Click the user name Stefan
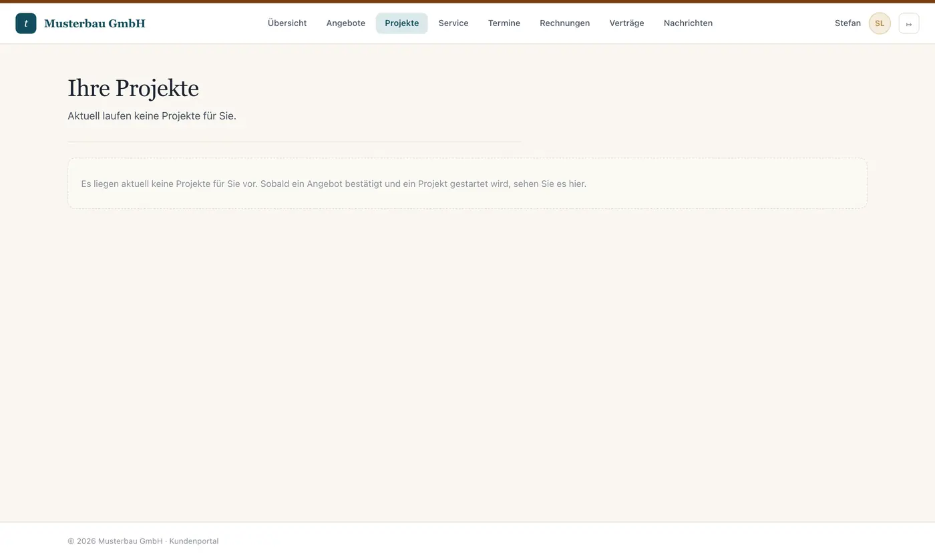Image resolution: width=935 pixels, height=560 pixels. point(848,23)
